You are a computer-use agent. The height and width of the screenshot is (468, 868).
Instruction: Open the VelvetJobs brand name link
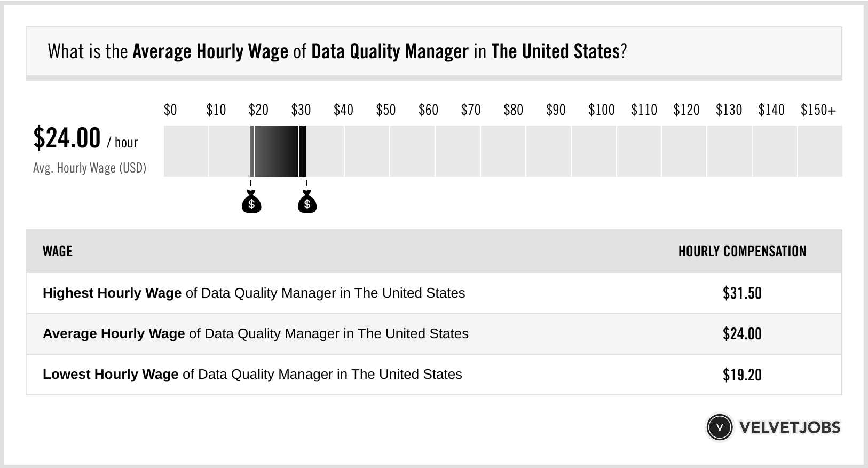pos(790,427)
